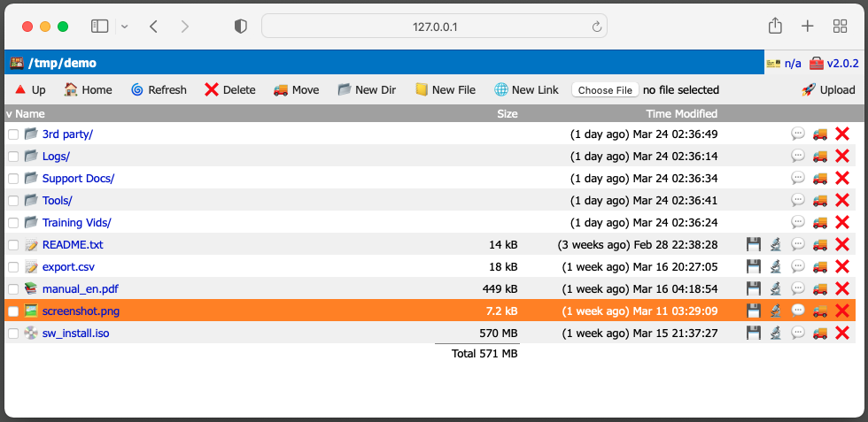
Task: Click speech bubble icon for Tools folder
Action: 798,200
